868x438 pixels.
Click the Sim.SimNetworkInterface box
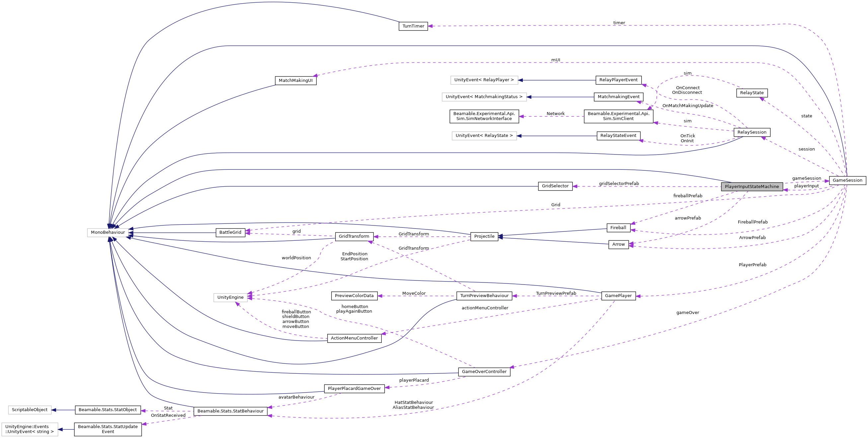click(484, 117)
